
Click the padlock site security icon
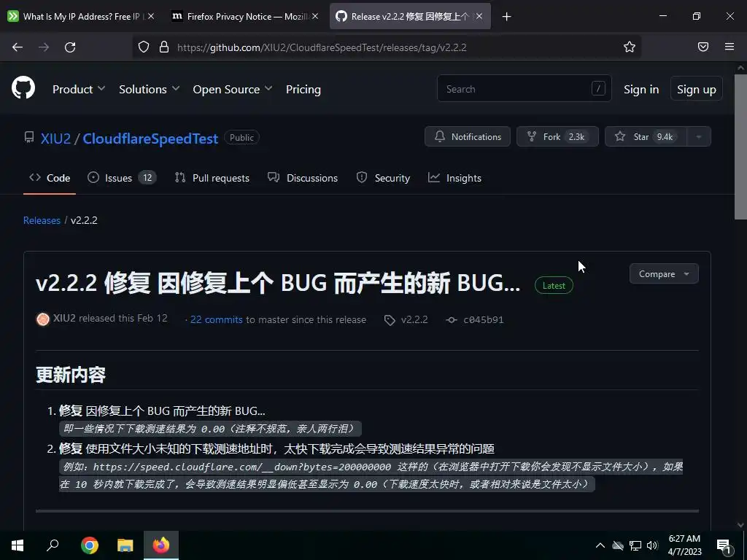164,47
